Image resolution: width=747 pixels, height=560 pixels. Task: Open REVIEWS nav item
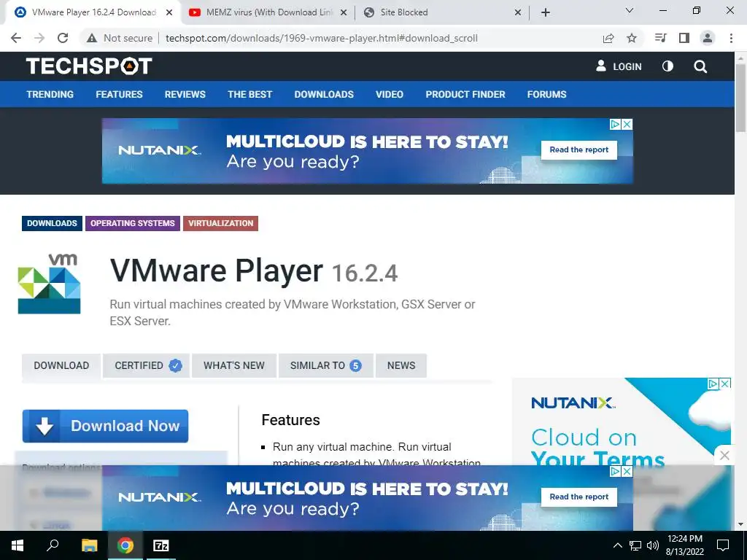click(x=185, y=94)
